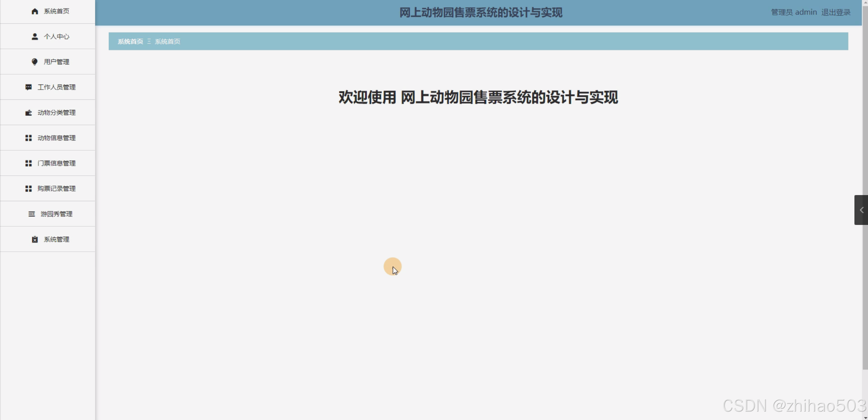Click the clipboard icon beside 系统管理
This screenshot has width=868, height=420.
point(35,240)
